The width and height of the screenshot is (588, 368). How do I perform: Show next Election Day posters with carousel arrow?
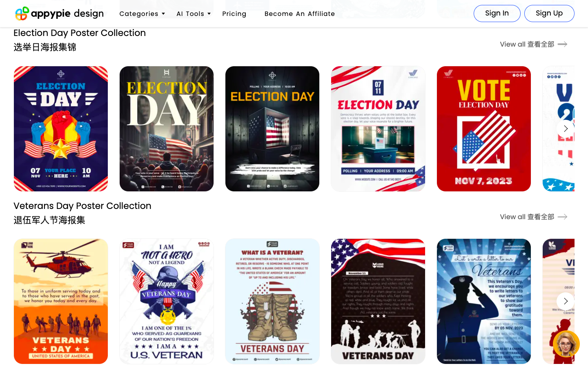566,128
